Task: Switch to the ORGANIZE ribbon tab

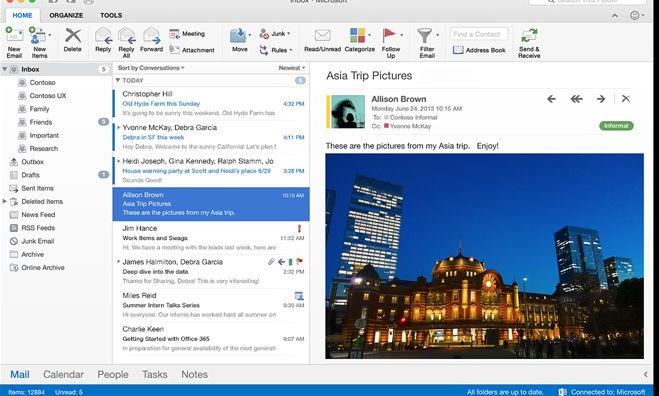Action: pos(66,15)
